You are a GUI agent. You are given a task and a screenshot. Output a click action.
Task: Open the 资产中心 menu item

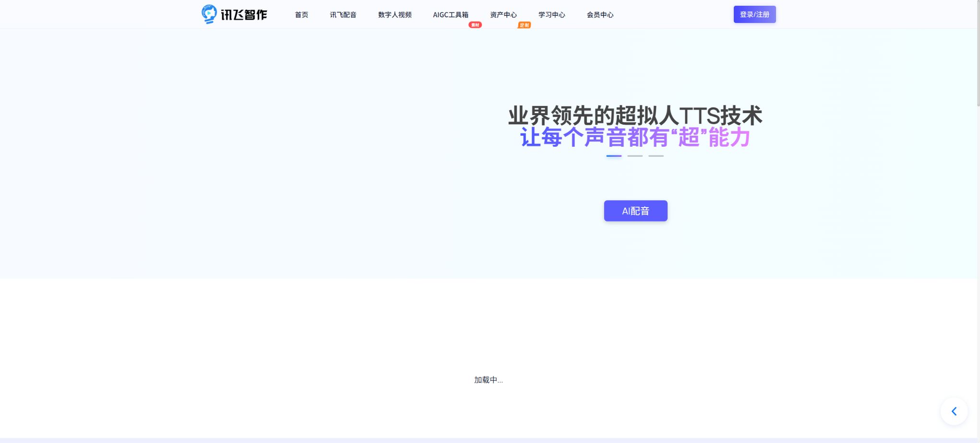pos(503,15)
